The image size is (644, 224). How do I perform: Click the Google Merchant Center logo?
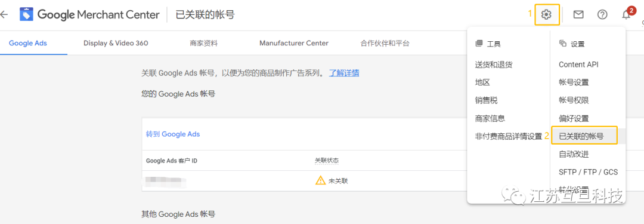pyautogui.click(x=89, y=15)
